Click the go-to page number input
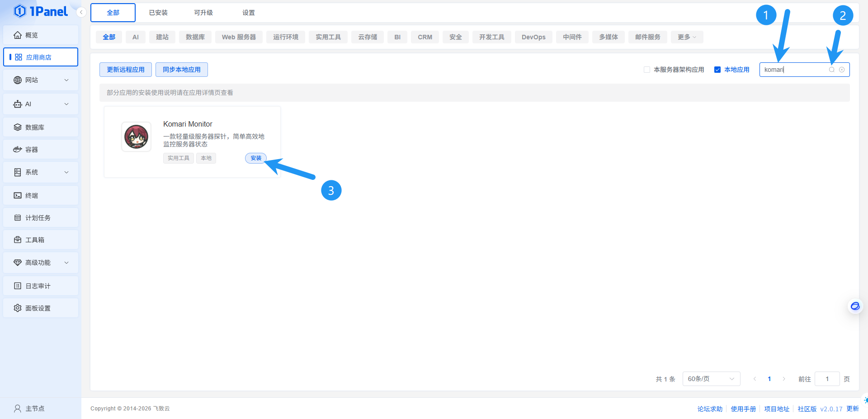The image size is (868, 419). coord(827,379)
